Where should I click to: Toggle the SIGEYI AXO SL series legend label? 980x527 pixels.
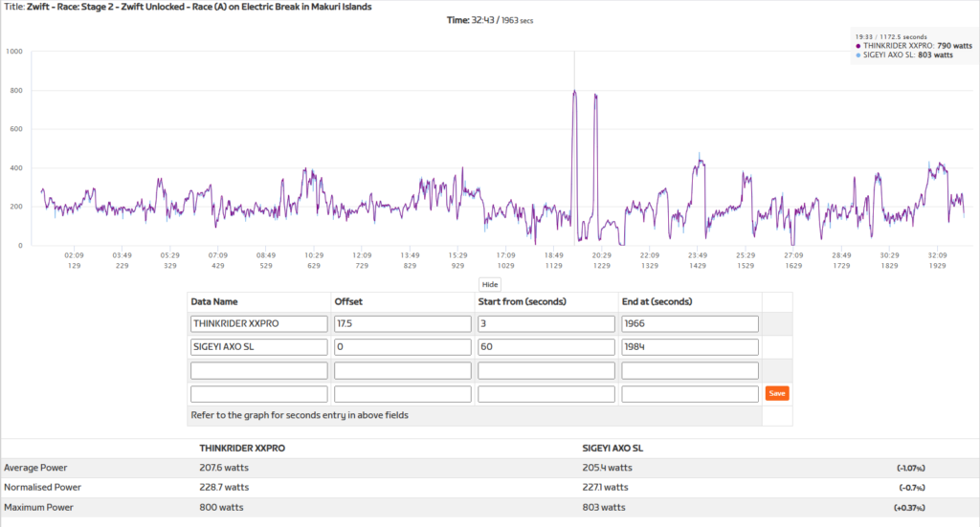point(897,55)
